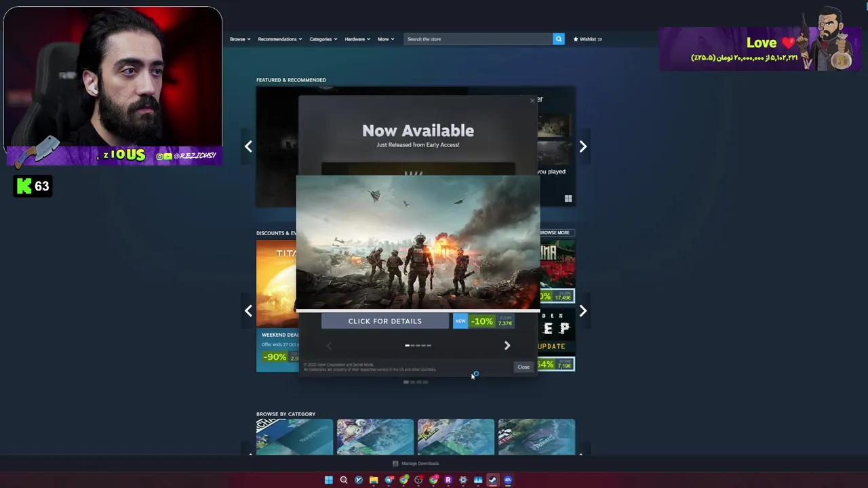Expand the Recommendations dropdown
This screenshot has height=488, width=868.
tap(279, 39)
